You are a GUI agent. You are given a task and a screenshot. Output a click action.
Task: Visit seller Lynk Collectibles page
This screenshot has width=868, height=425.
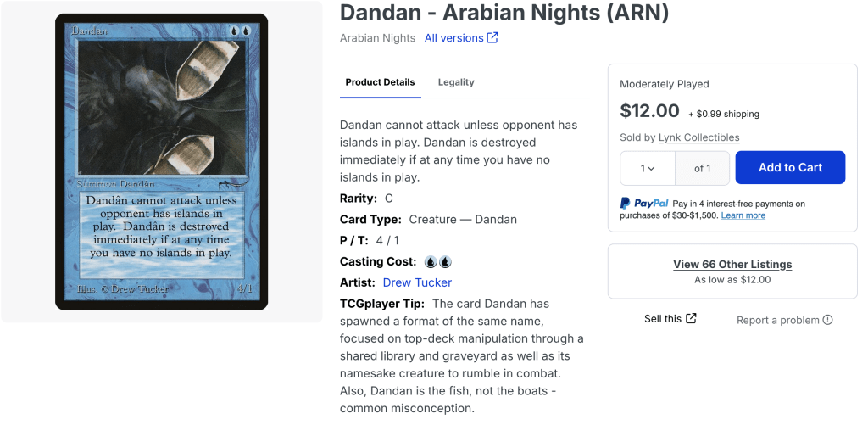pyautogui.click(x=698, y=137)
